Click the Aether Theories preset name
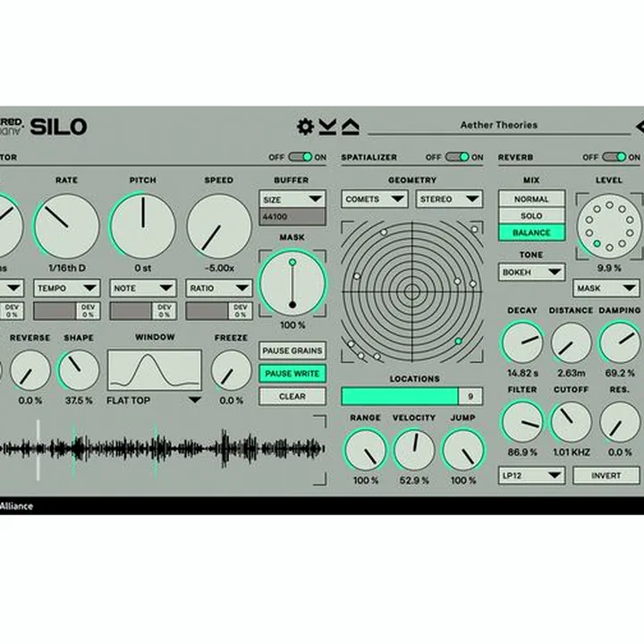The image size is (644, 644). [x=498, y=125]
